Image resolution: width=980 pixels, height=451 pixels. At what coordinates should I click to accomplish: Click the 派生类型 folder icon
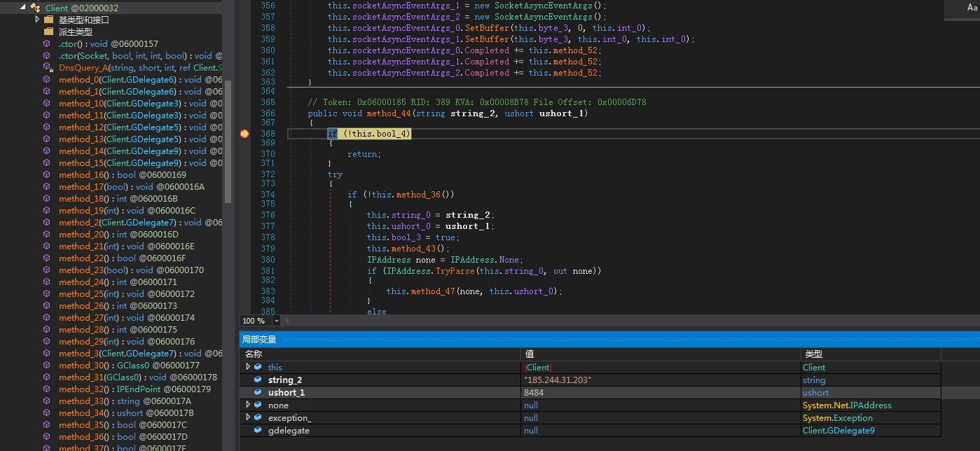click(x=48, y=32)
